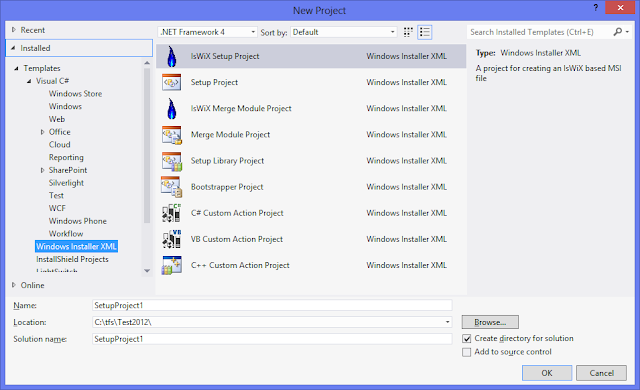Select Windows Store template category
Image resolution: width=640 pixels, height=390 pixels.
pyautogui.click(x=76, y=93)
